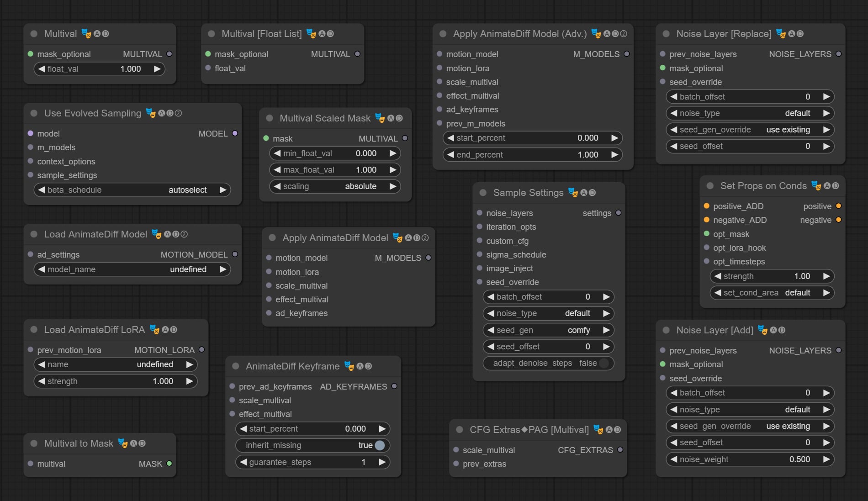This screenshot has height=501, width=868.
Task: Click the opt_mask input socket
Action: click(x=706, y=234)
